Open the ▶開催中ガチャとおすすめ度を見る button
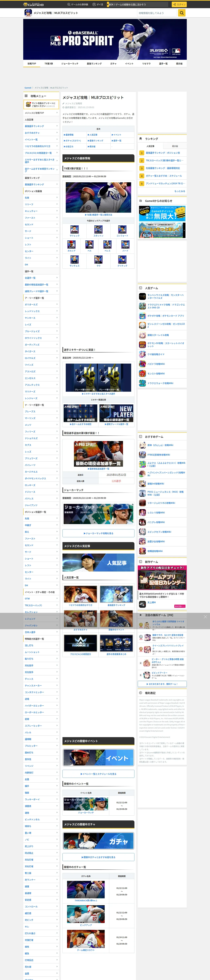210x980 pixels. click(x=98, y=857)
